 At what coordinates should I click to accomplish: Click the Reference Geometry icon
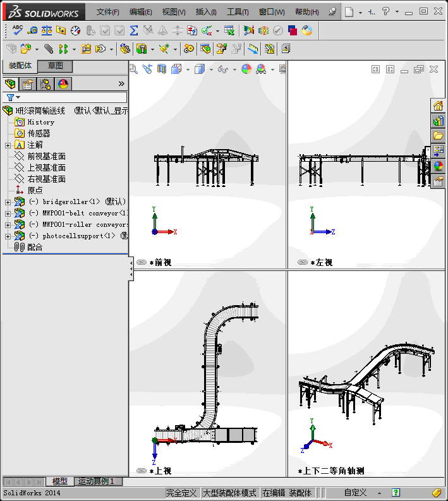coord(164,49)
